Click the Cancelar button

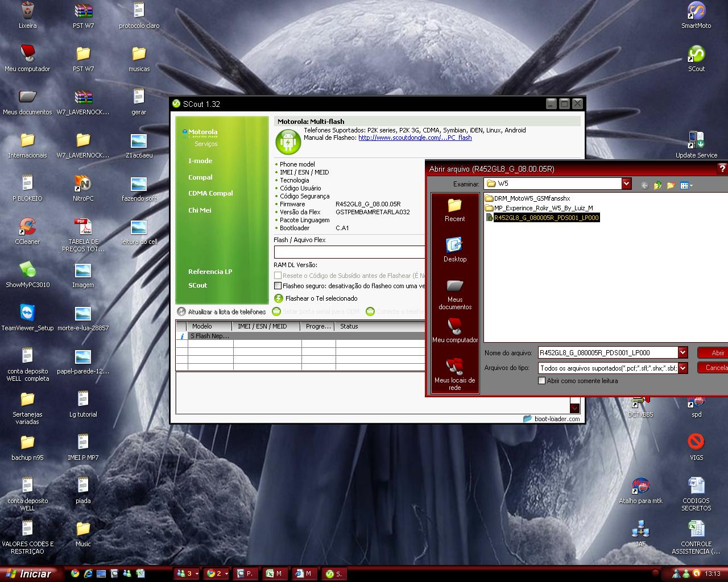point(713,368)
